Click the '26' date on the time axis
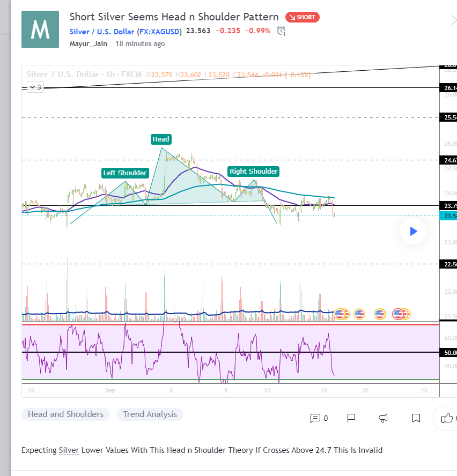 pyautogui.click(x=31, y=390)
